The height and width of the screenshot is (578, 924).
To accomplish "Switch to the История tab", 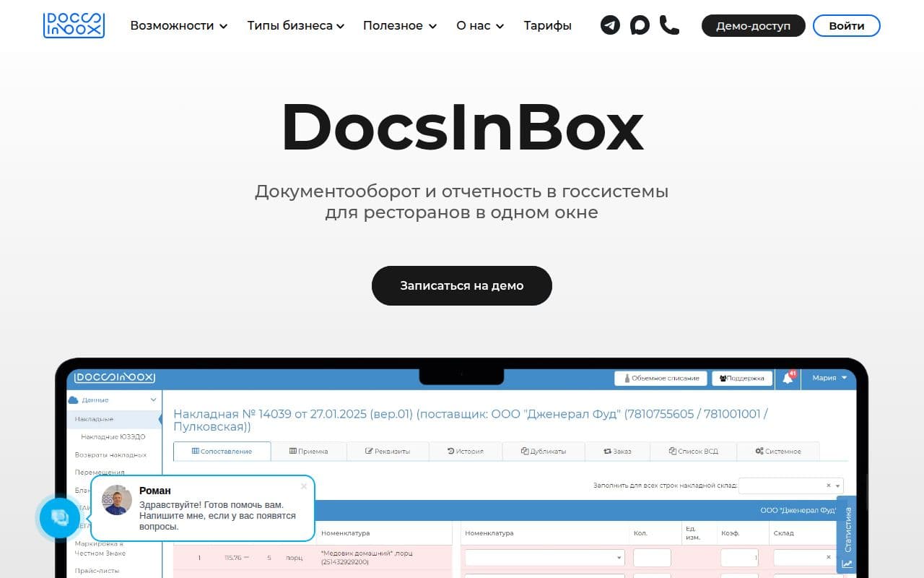I will pos(466,451).
